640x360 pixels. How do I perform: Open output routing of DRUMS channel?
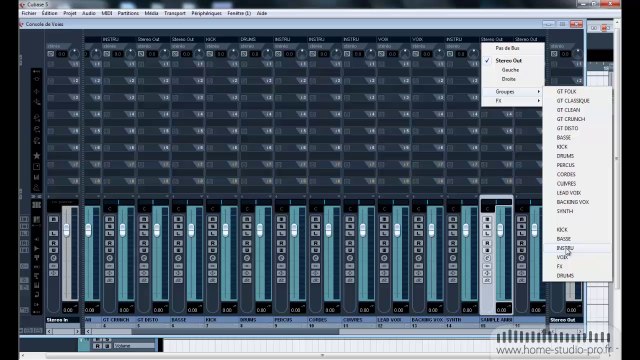tap(256, 40)
